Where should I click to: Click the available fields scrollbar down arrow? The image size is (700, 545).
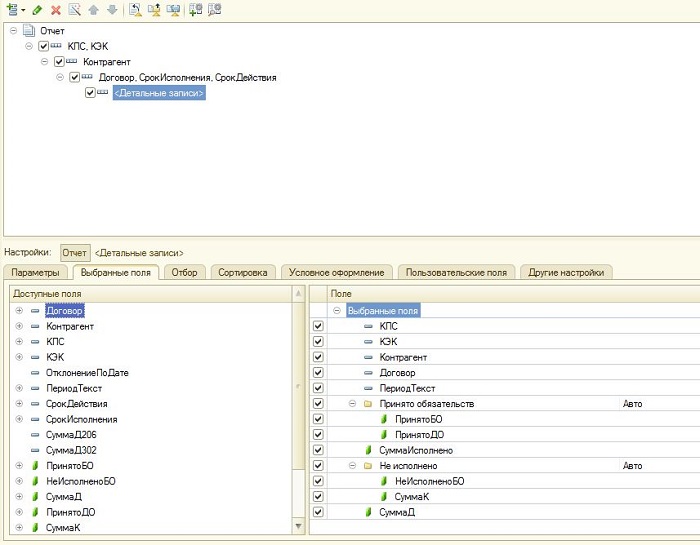click(297, 526)
